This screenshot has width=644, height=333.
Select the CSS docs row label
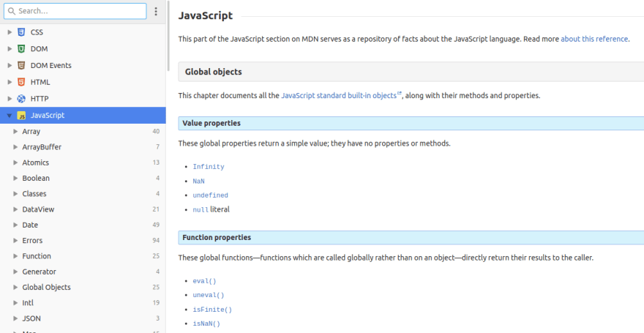(37, 32)
